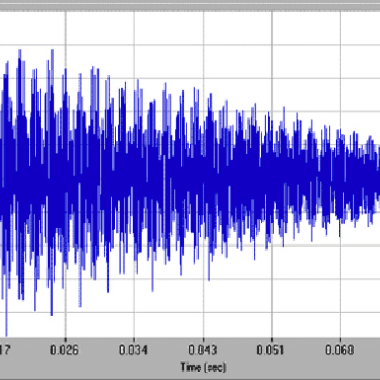Click the 0.051 time axis label
380x380 pixels.
[x=271, y=350]
